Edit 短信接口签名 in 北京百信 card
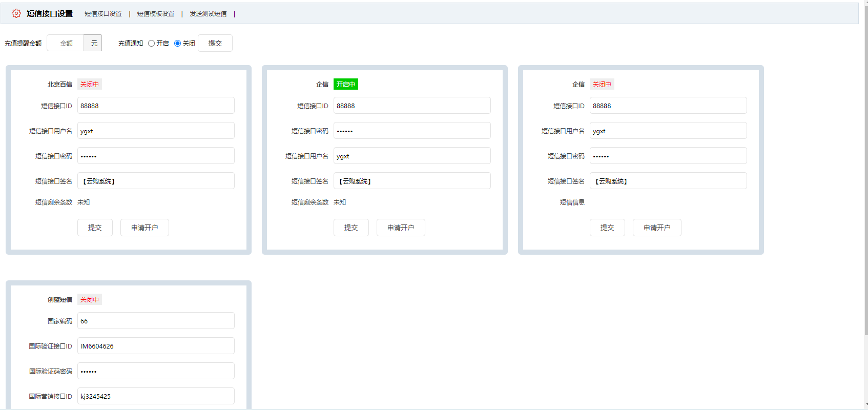 click(x=156, y=181)
